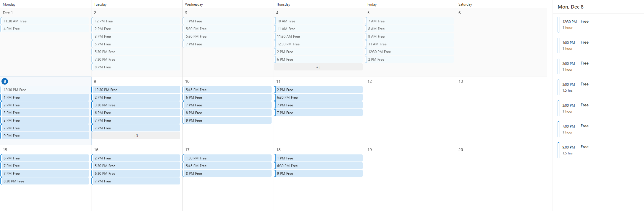This screenshot has height=211, width=644.
Task: Click the 6:30 PM Free slot on Dec 18
Action: [318, 166]
